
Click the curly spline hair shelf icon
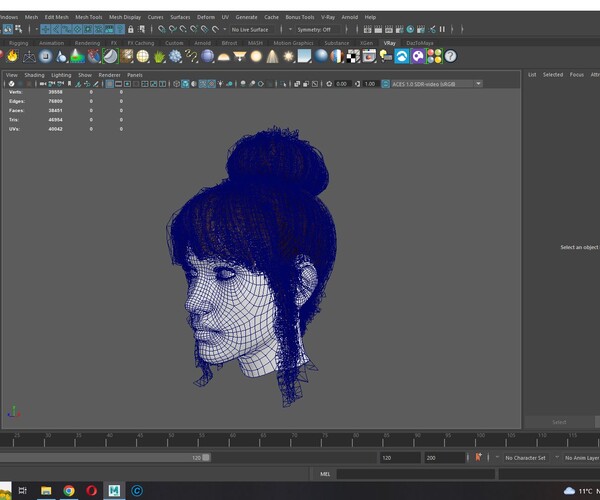pos(191,57)
